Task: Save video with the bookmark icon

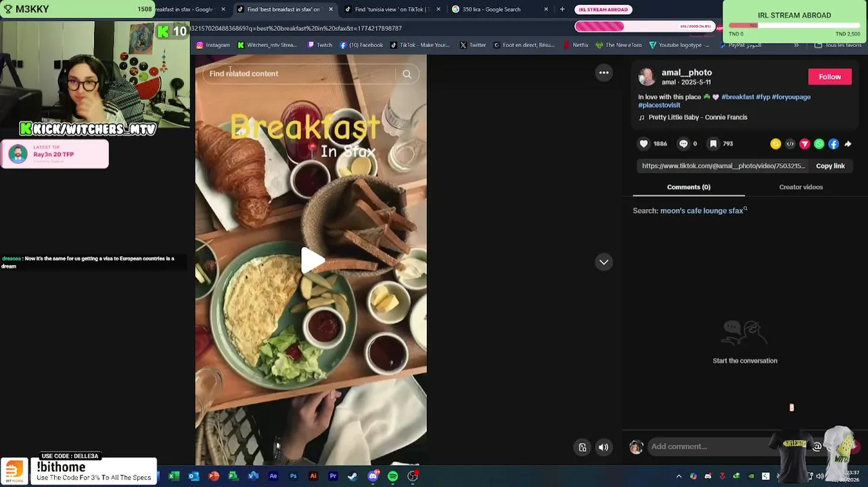Action: point(713,143)
